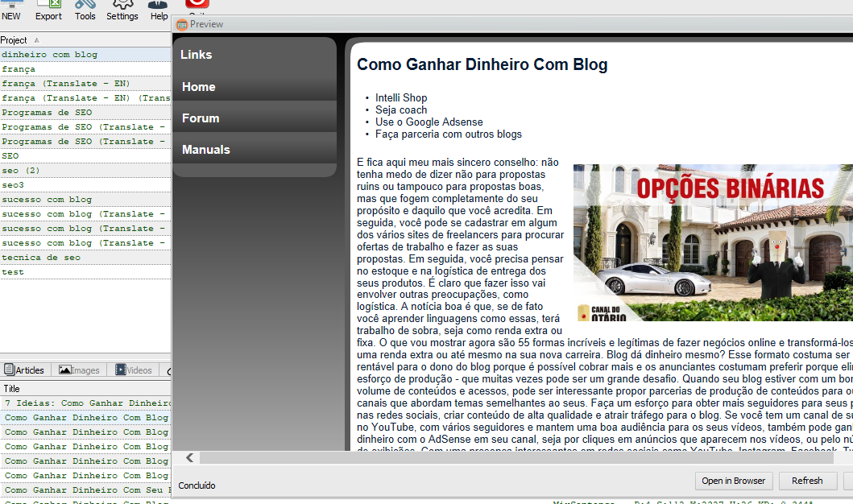Viewport: 853px width, 504px height.
Task: Select the 'test' project row
Action: pos(85,272)
